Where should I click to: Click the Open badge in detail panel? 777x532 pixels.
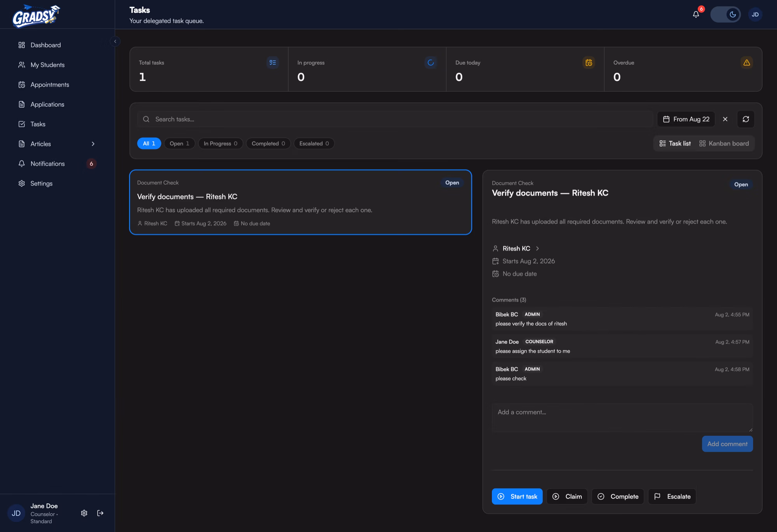click(741, 185)
